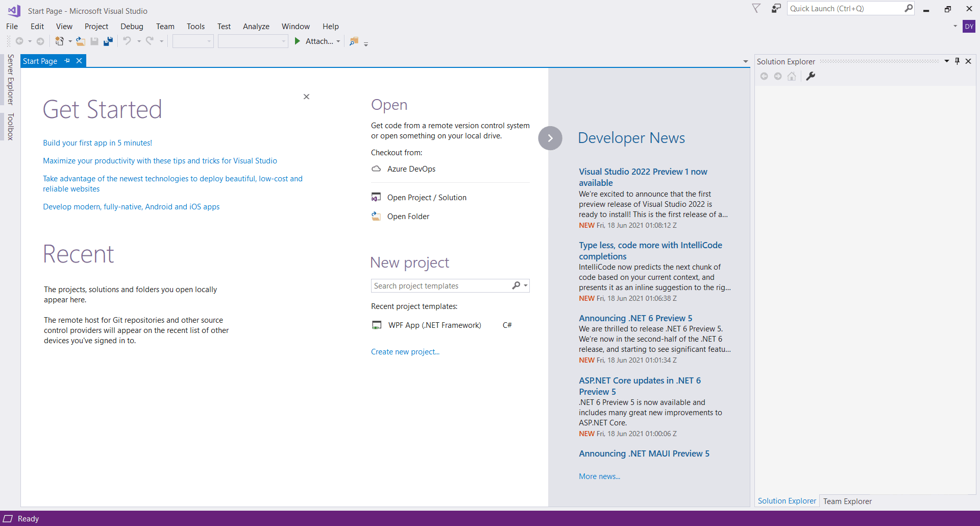
Task: Click Solution Explorer Back arrow icon
Action: pos(764,76)
